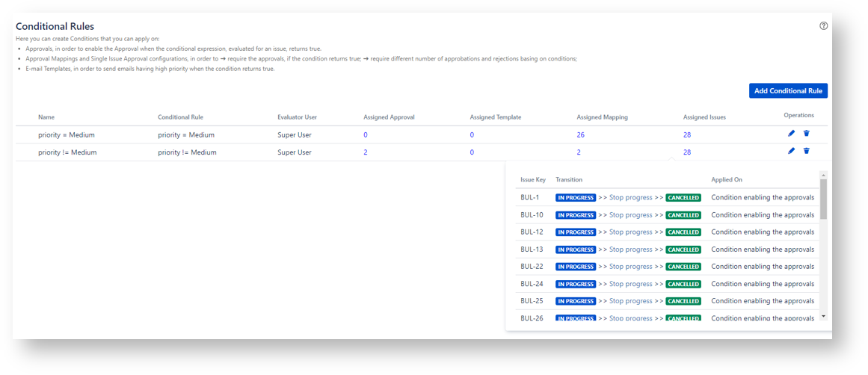Click the help question mark icon

(823, 25)
